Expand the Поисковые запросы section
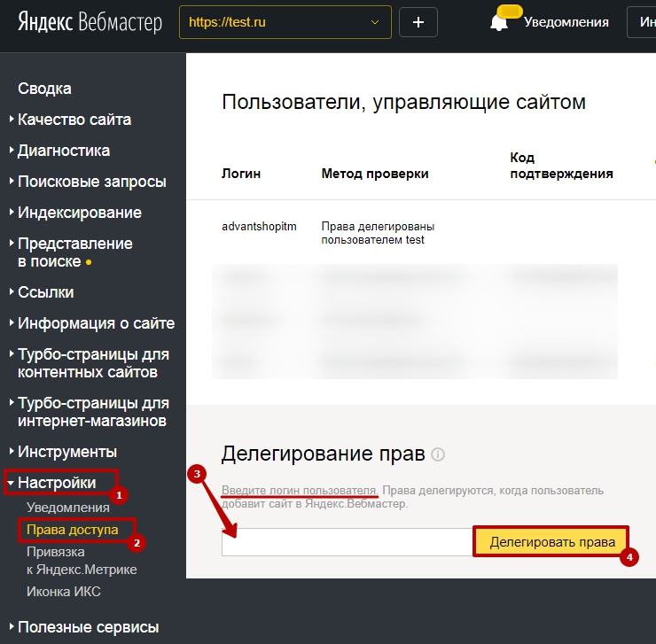Image resolution: width=656 pixels, height=644 pixels. (91, 182)
